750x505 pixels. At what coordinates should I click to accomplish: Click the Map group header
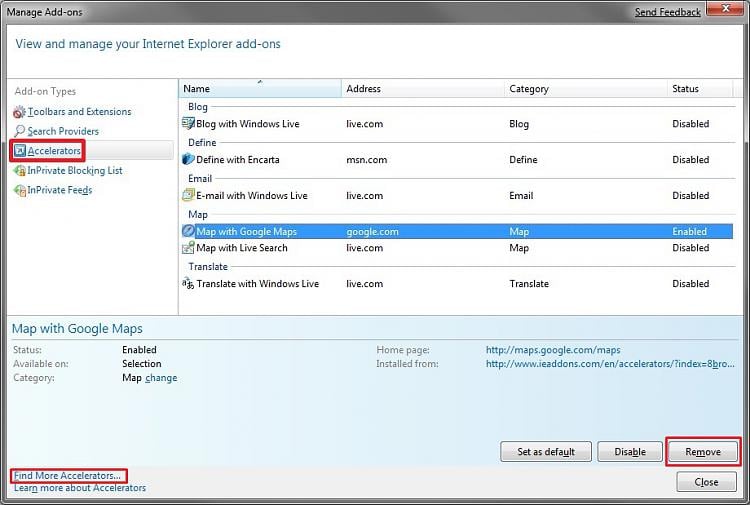(198, 214)
